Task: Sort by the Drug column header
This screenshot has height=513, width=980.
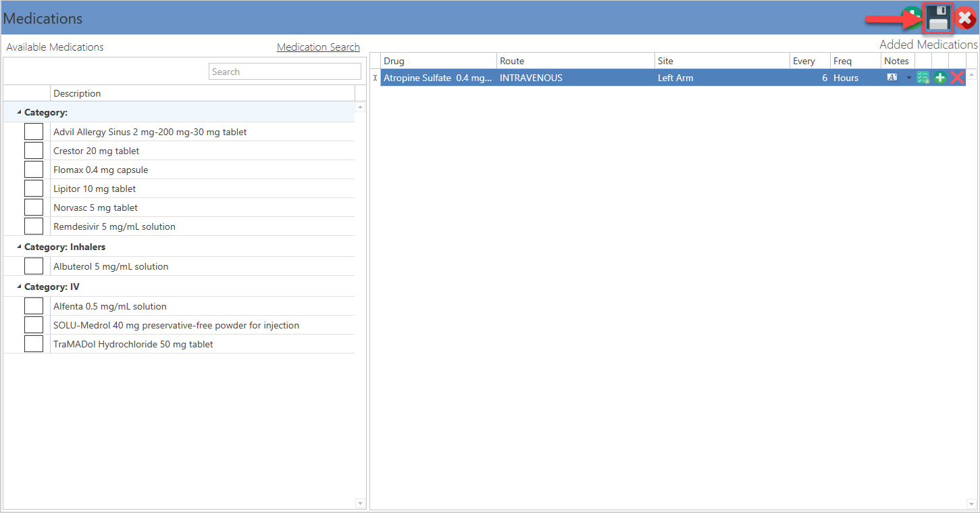Action: pos(438,61)
